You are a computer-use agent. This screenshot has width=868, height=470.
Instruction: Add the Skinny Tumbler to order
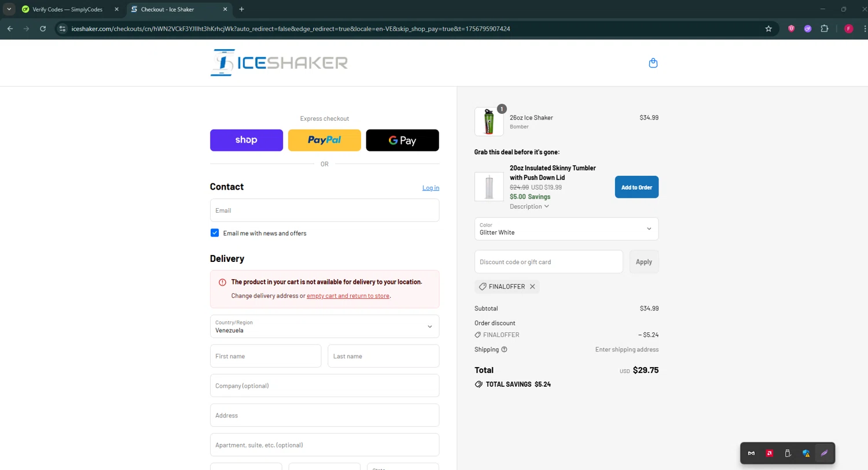coord(637,187)
